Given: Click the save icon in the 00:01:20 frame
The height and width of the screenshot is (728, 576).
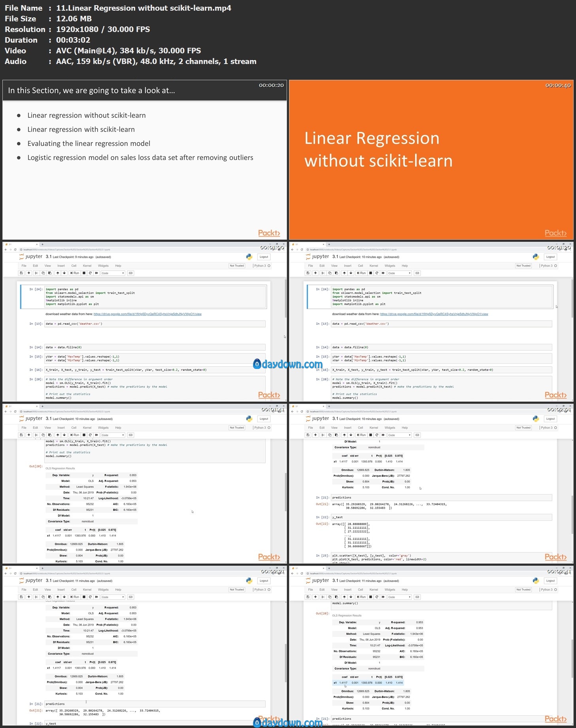Looking at the screenshot, I should pos(308,273).
